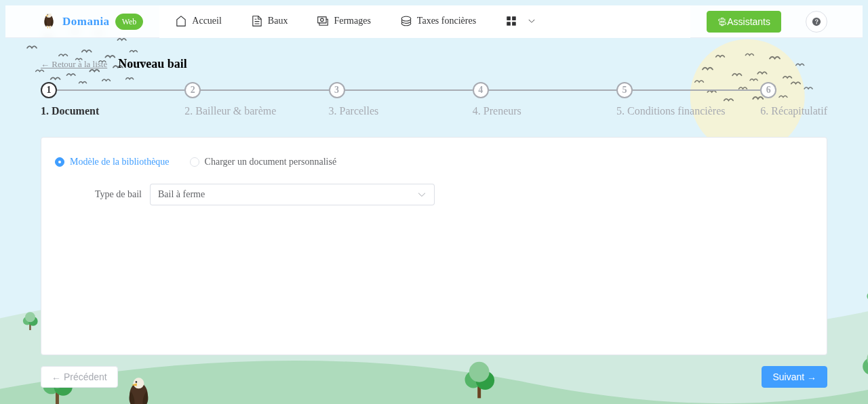Open the Taxes foncières menu
The image size is (868, 404).
(438, 21)
